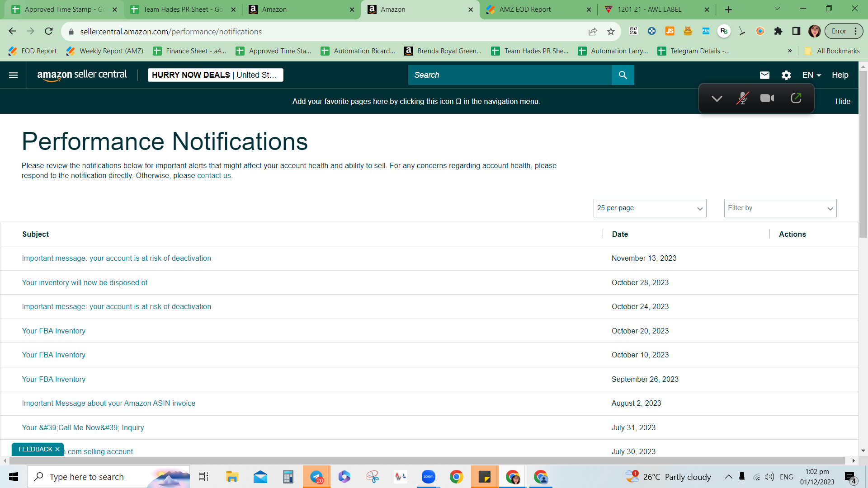Show hidden system tray icons
Screen dimensions: 868x488
coord(729,477)
